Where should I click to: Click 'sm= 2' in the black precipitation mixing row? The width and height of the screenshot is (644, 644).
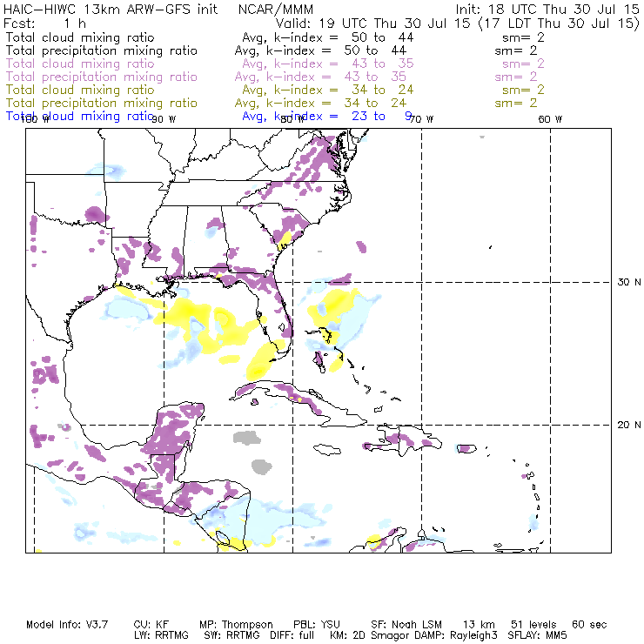click(x=516, y=50)
